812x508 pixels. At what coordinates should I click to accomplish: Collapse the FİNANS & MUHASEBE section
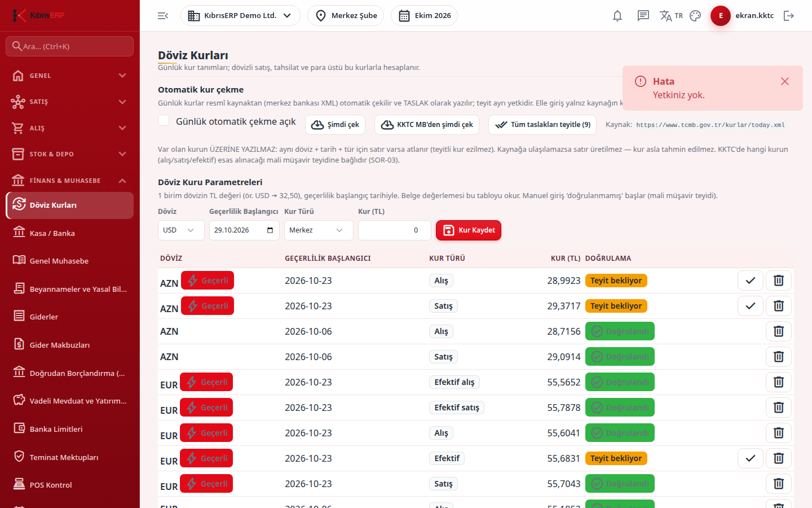pos(70,181)
